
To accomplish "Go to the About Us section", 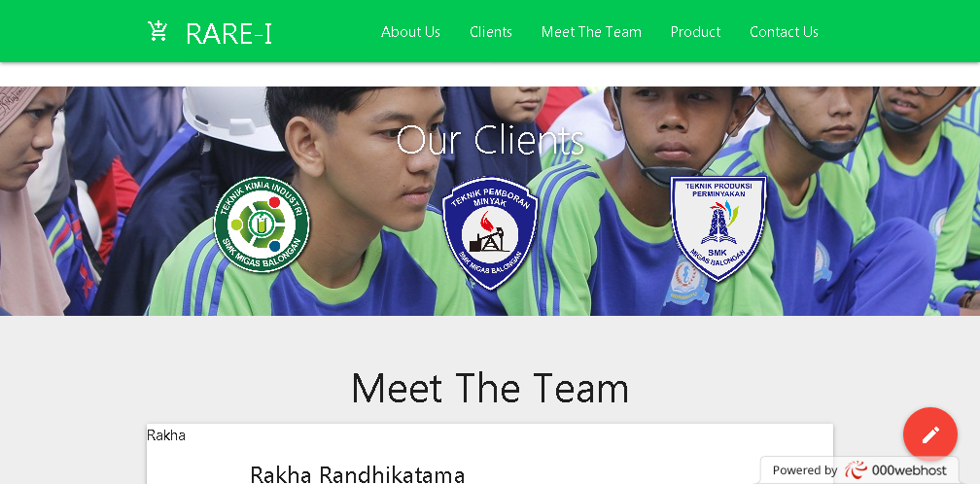I will [410, 32].
